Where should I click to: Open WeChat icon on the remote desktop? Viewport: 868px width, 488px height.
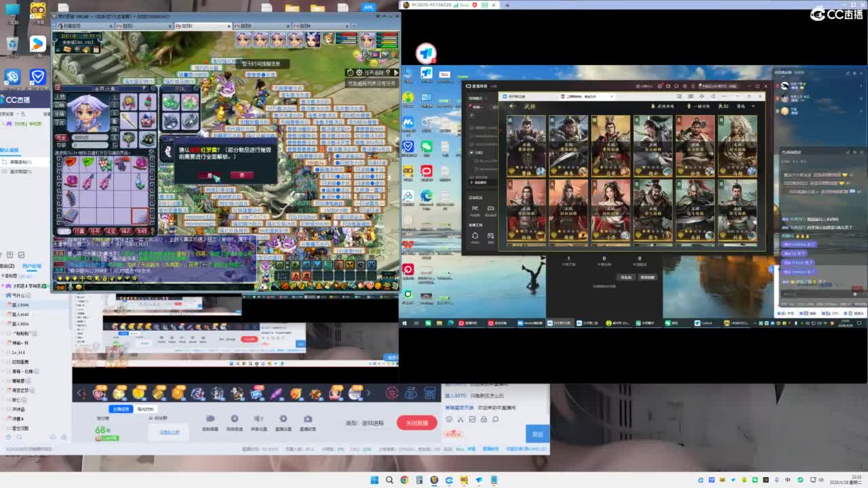click(427, 147)
